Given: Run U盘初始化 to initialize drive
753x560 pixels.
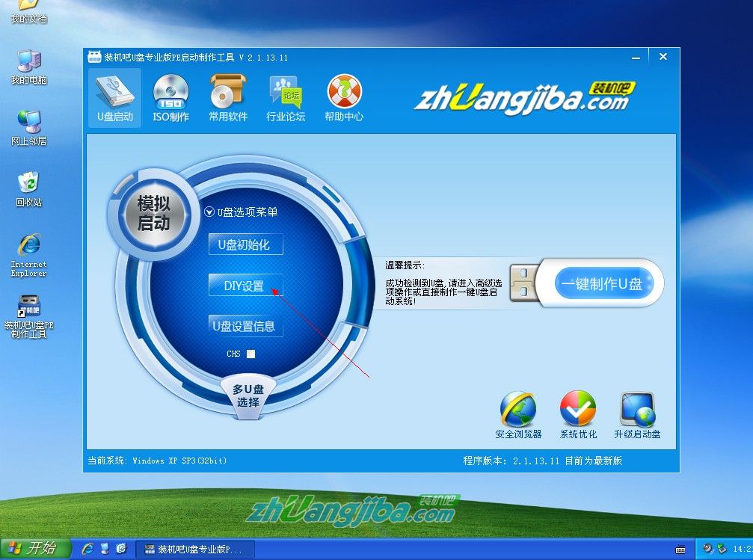Looking at the screenshot, I should 245,244.
